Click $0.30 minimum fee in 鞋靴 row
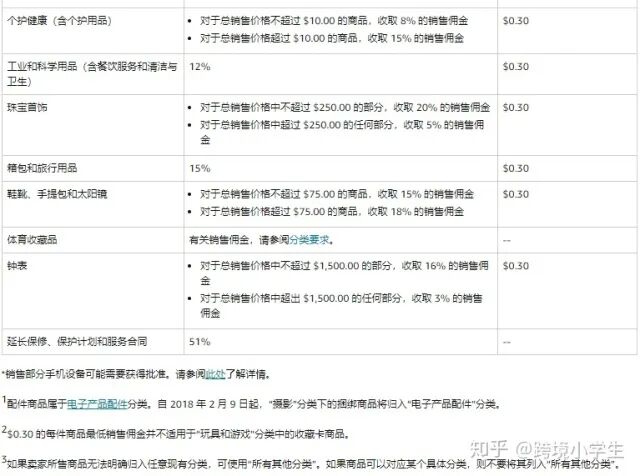This screenshot has height=476, width=640. [x=516, y=194]
